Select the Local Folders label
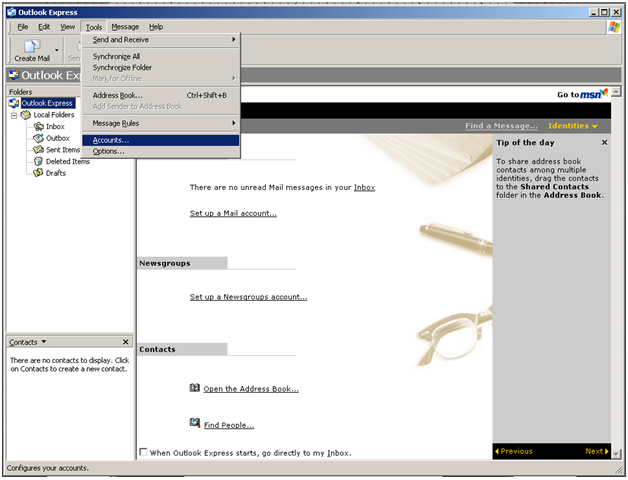This screenshot has height=480, width=628. tap(54, 115)
